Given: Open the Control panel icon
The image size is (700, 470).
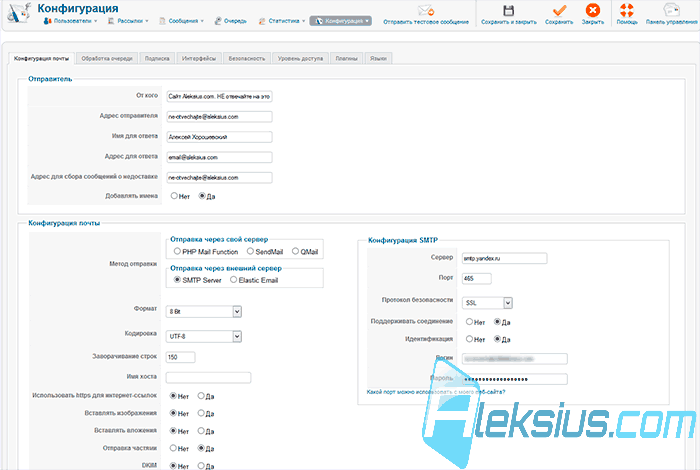Looking at the screenshot, I should tap(671, 10).
